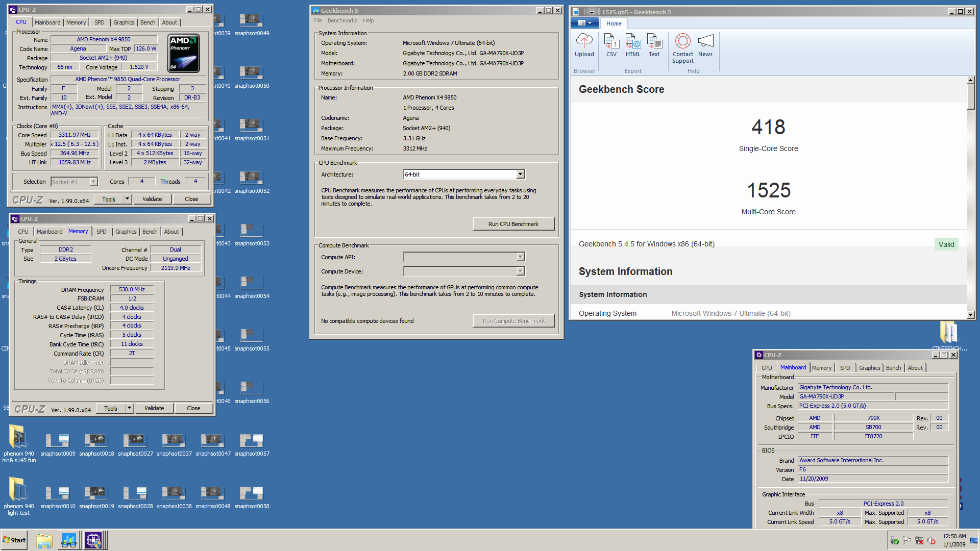
Task: Export results as HTML
Action: [633, 45]
